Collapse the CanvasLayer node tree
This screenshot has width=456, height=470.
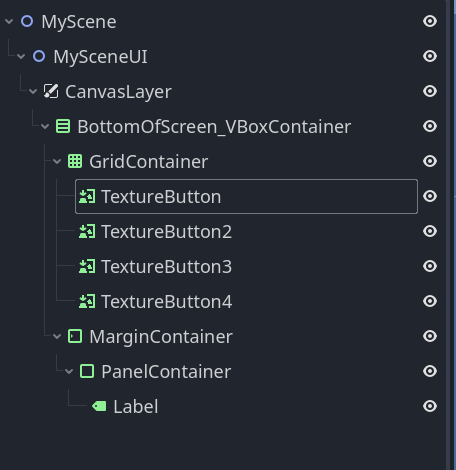click(33, 92)
